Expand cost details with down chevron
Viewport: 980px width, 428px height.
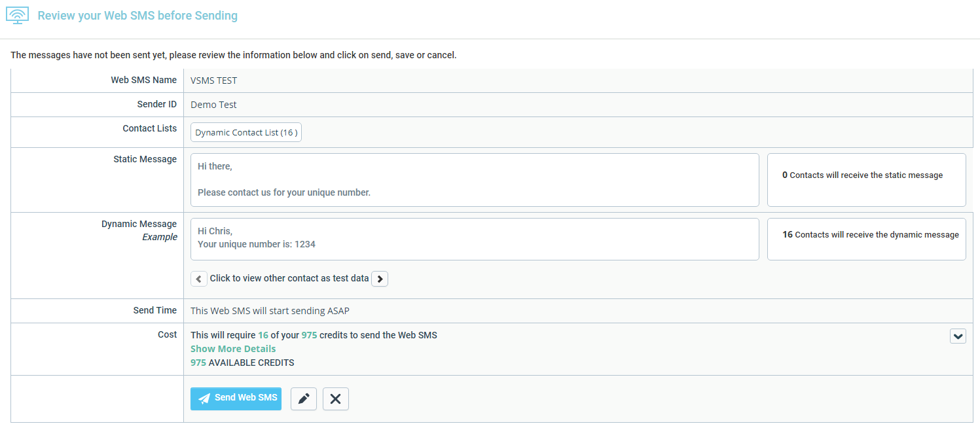click(x=958, y=336)
